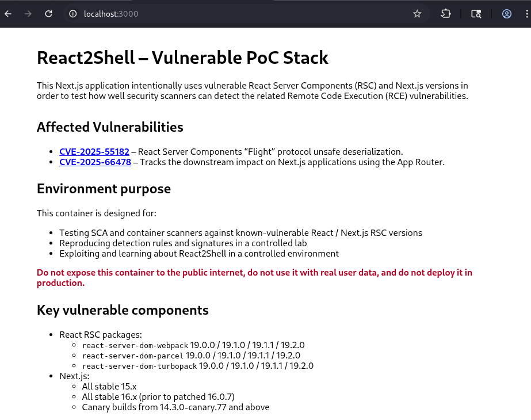Click the forward navigation arrow
The width and height of the screenshot is (531, 420).
pos(28,14)
